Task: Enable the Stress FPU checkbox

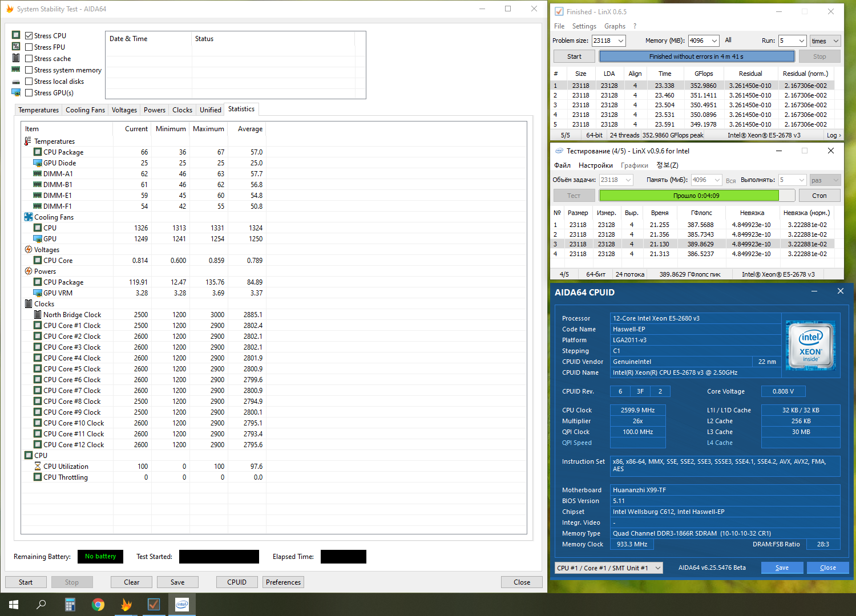Action: 29,47
